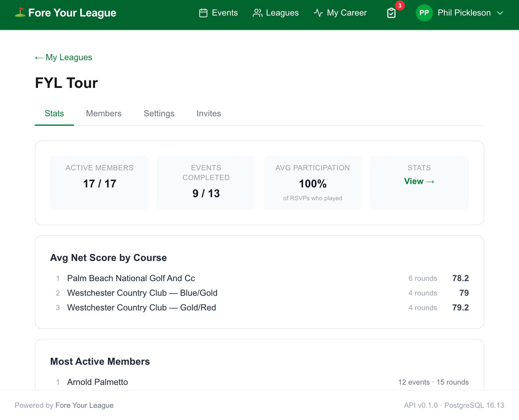This screenshot has height=420, width=519.
Task: Open the clipboard tasks icon
Action: pyautogui.click(x=391, y=13)
